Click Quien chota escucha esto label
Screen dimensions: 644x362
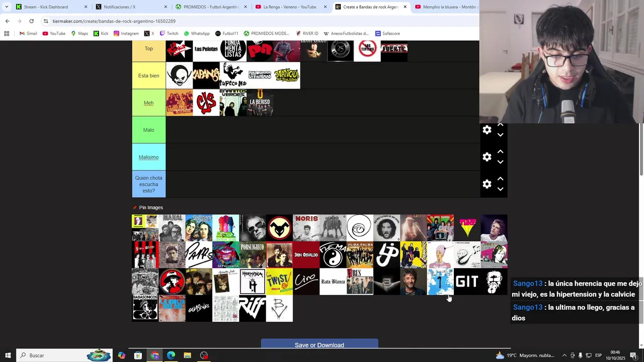pos(148,184)
